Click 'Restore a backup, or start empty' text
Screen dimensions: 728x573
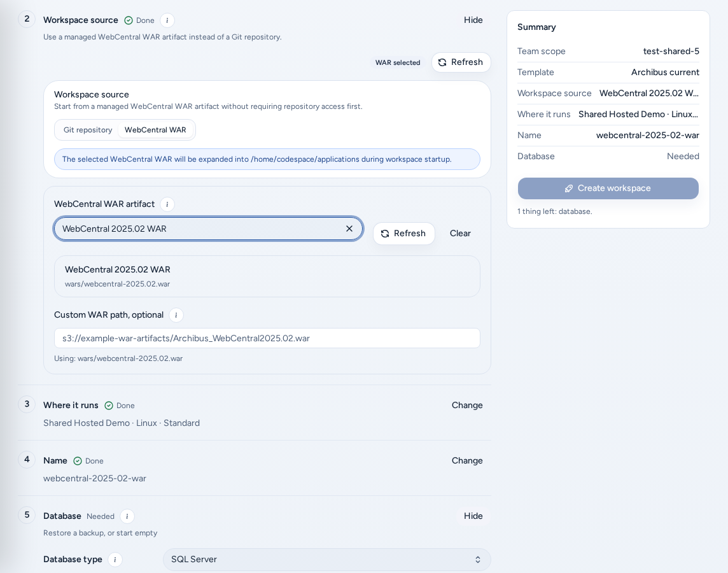pos(101,533)
